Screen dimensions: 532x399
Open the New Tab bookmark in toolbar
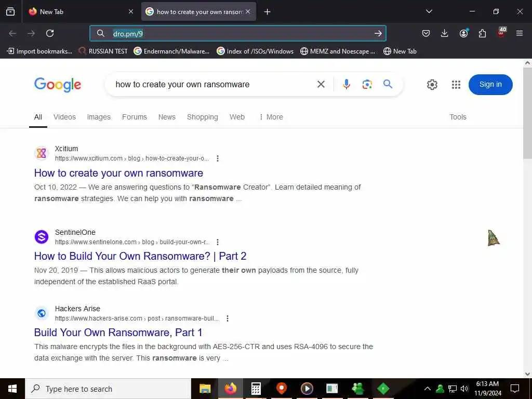400,51
